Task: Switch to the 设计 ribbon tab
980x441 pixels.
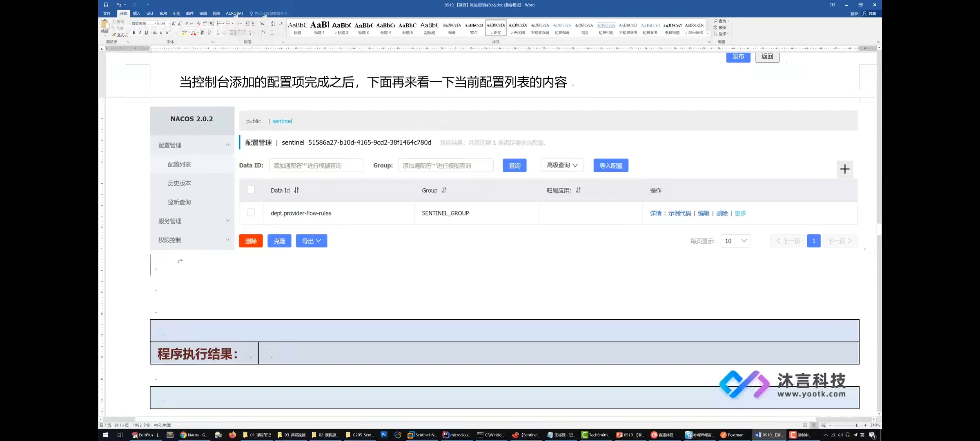Action: click(x=150, y=13)
